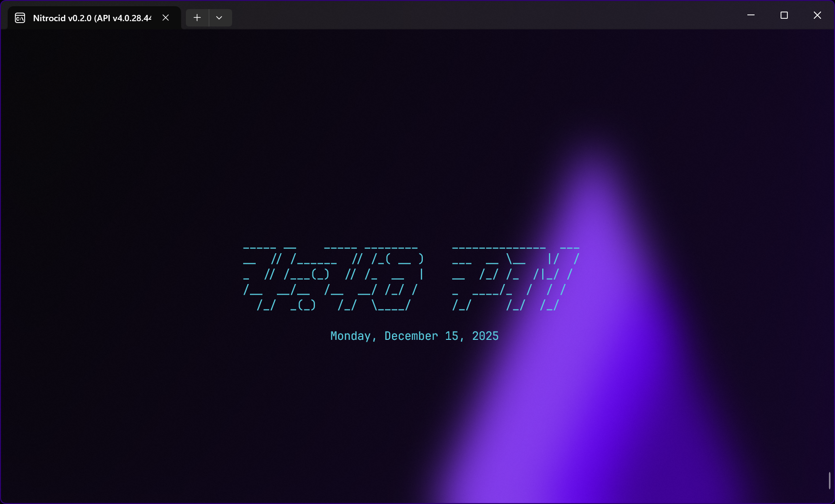This screenshot has height=504, width=835.
Task: Close the Nitrocid v0.2.0 tab
Action: [166, 18]
